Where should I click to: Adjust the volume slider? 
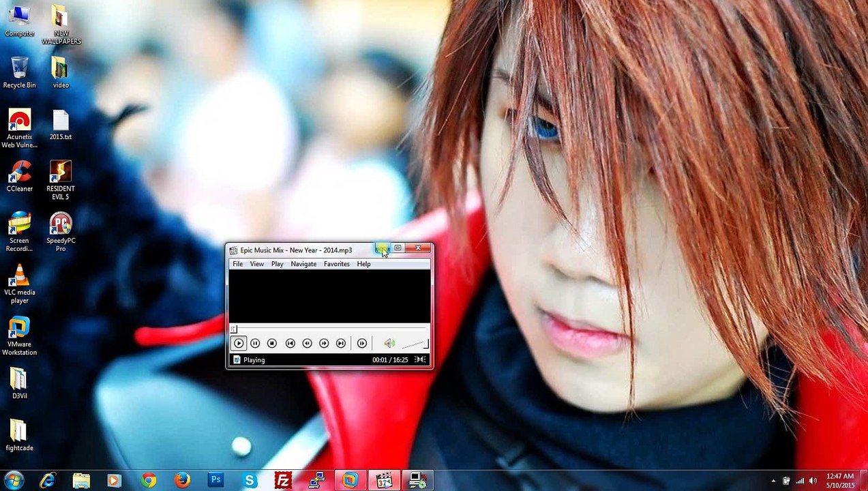coord(415,344)
